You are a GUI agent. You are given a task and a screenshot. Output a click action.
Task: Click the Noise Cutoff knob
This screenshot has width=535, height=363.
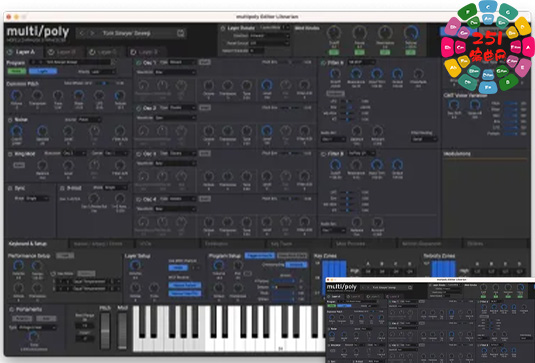(x=16, y=131)
